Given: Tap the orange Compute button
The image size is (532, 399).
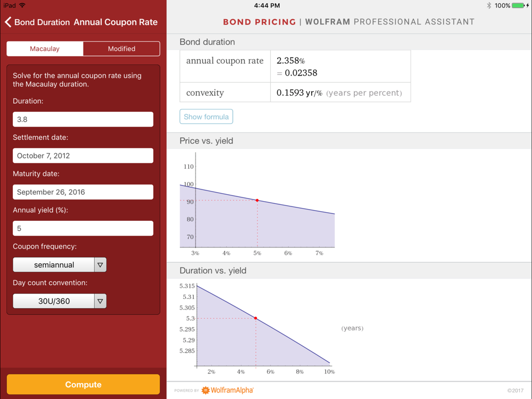Looking at the screenshot, I should click(83, 385).
